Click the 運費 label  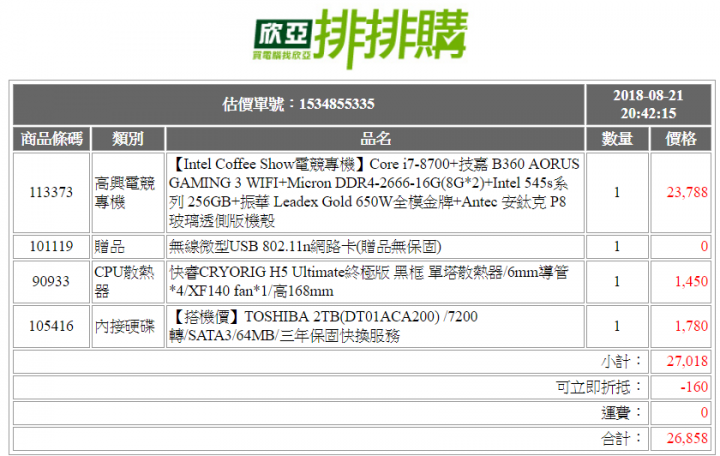point(621,413)
